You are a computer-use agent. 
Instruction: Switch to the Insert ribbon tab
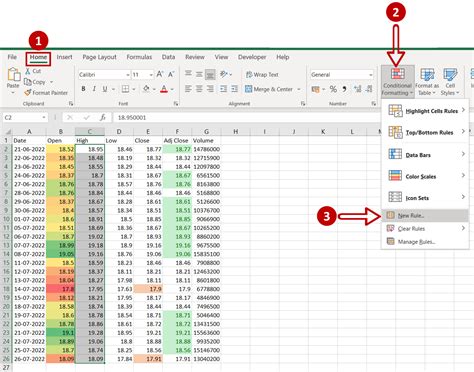[64, 57]
